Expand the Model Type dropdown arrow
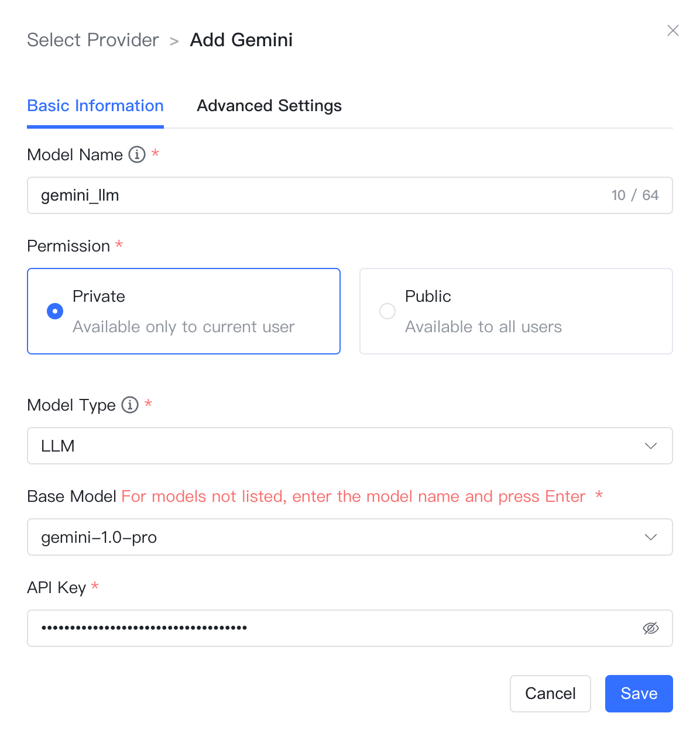The image size is (700, 737). pyautogui.click(x=651, y=446)
